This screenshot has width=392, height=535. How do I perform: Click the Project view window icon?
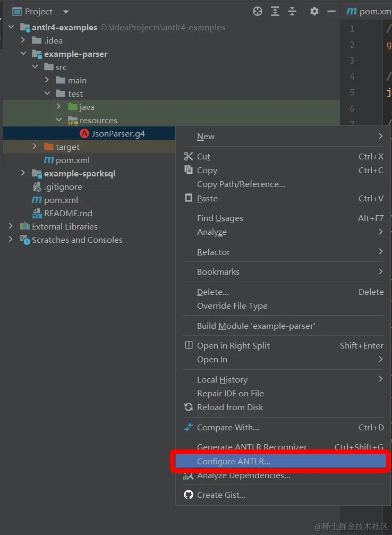16,12
